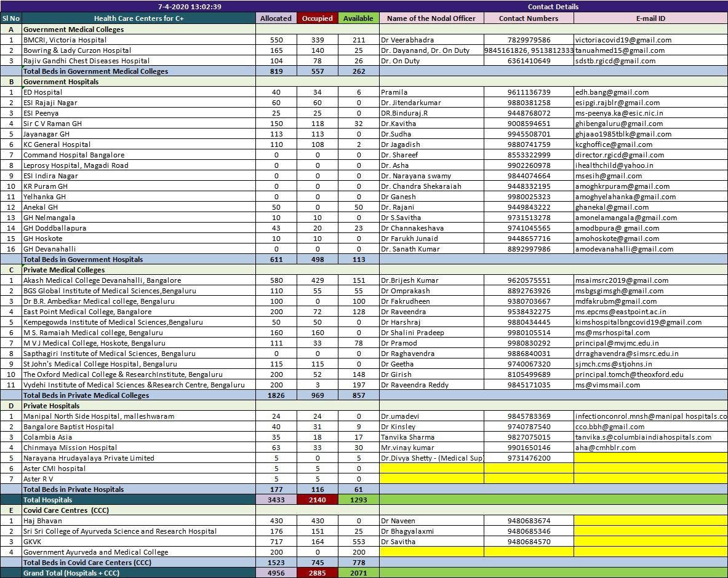728x578 pixels.
Task: Select the 'E-mail ID' header cell
Action: coord(651,18)
